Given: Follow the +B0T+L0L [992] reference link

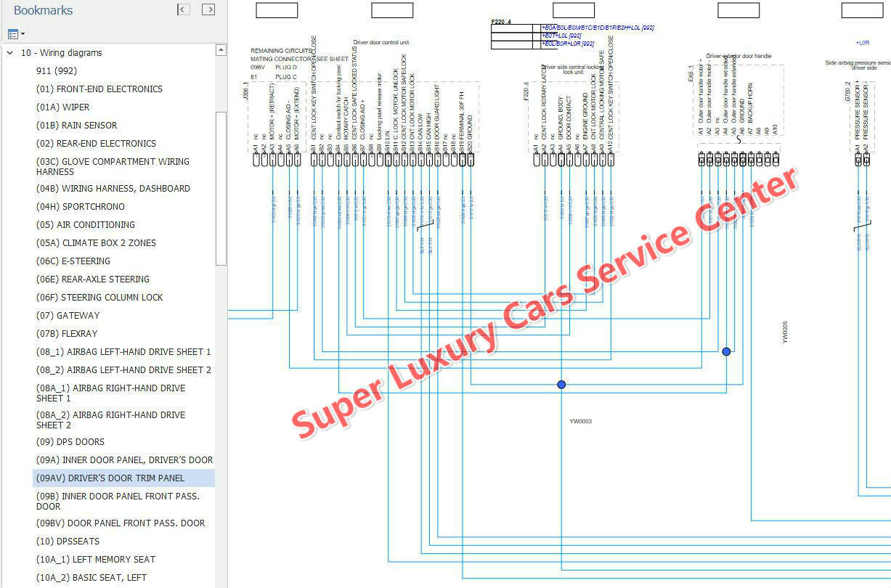Looking at the screenshot, I should pos(561,36).
